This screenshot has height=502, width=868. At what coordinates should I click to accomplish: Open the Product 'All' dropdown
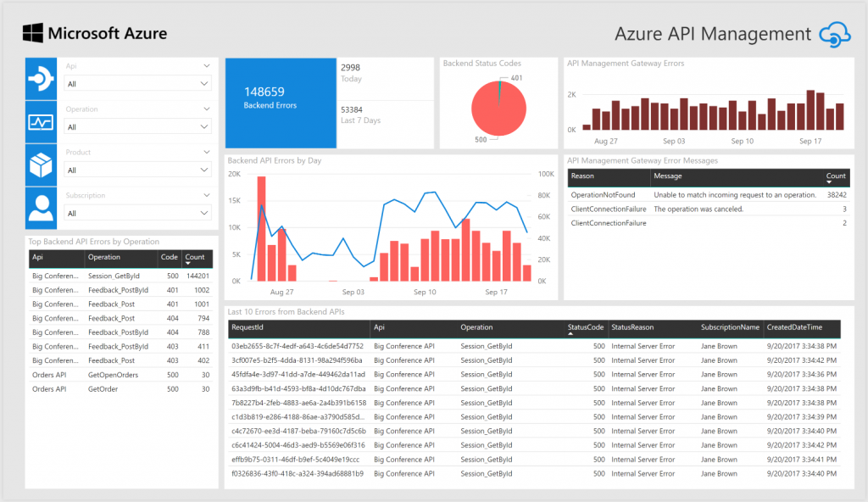pyautogui.click(x=137, y=170)
